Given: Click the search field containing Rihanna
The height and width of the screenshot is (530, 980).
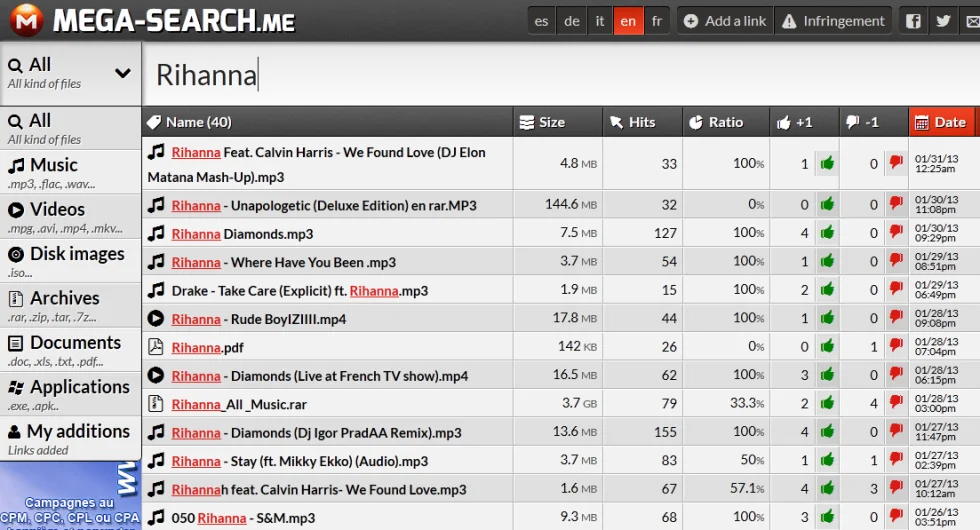Looking at the screenshot, I should pos(561,74).
